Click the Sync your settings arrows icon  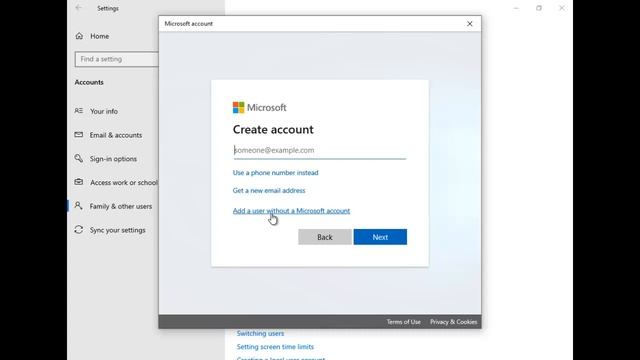pyautogui.click(x=79, y=230)
